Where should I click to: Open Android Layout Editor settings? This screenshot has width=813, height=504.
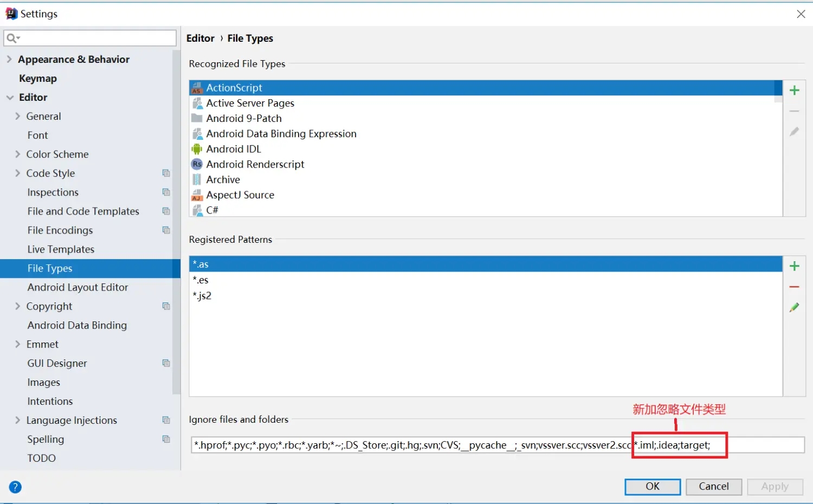point(78,287)
